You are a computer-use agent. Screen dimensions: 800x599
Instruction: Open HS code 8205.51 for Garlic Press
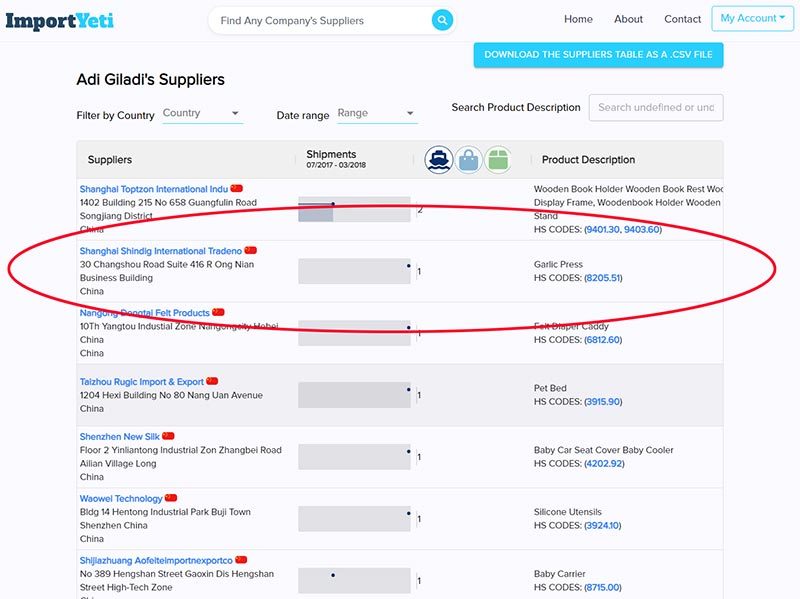coord(603,278)
